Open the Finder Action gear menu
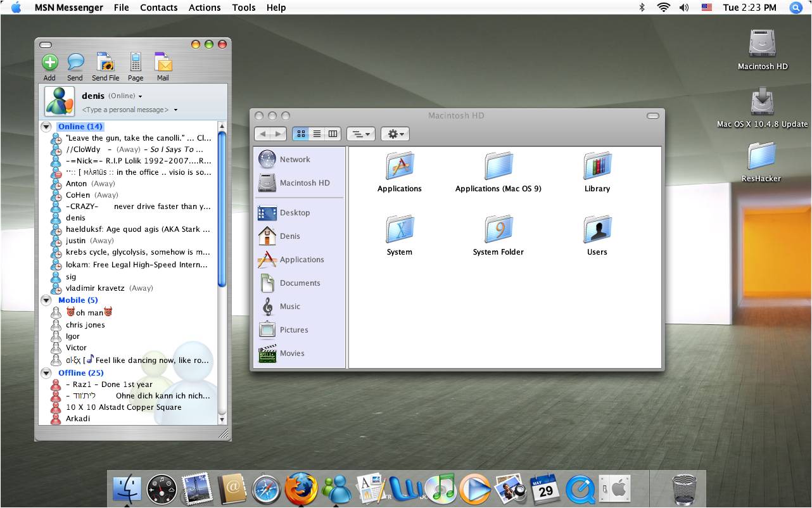Screen dimensions: 812x508 click(x=395, y=134)
